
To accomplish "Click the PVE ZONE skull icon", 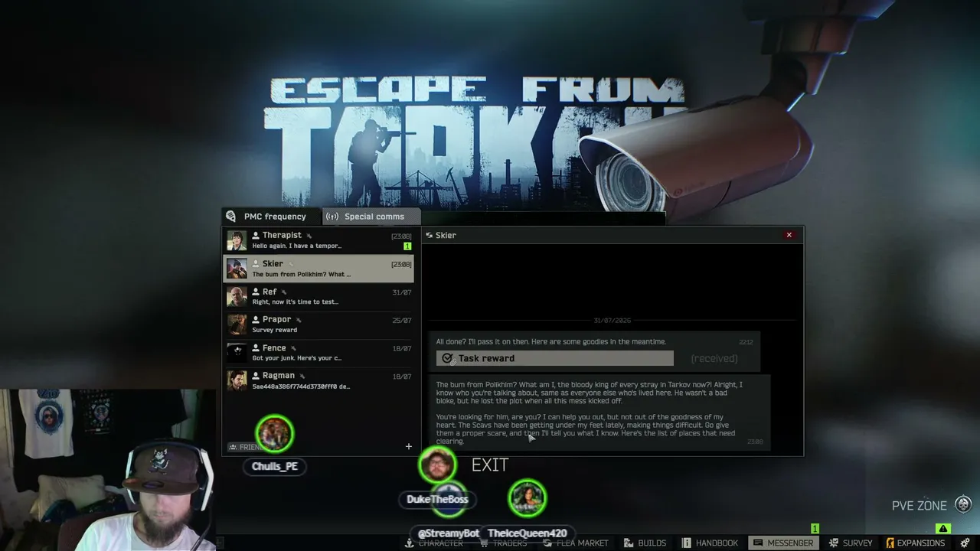I will tap(963, 504).
